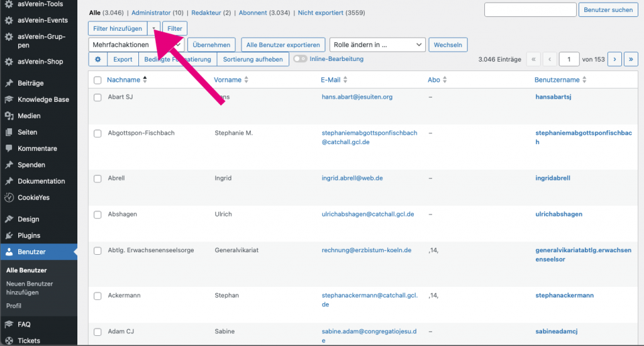Click into the user search field
This screenshot has width=644, height=346.
(x=530, y=9)
